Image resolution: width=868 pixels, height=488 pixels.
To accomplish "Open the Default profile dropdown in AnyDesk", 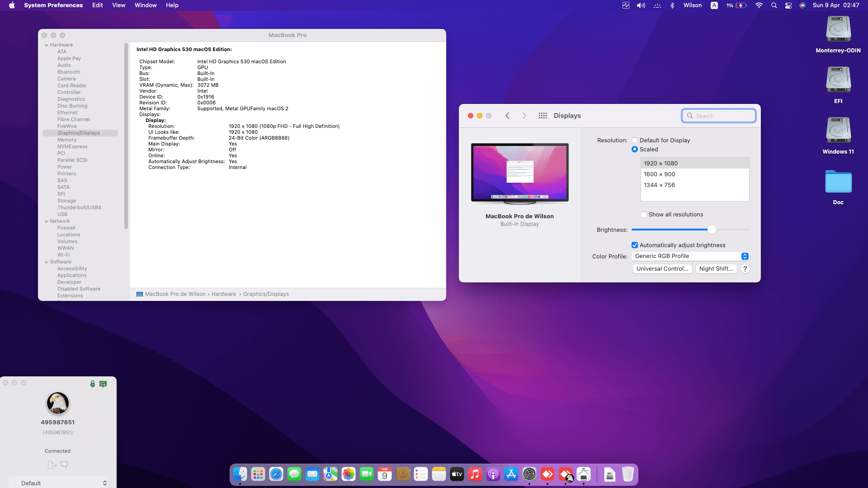I will (x=59, y=483).
